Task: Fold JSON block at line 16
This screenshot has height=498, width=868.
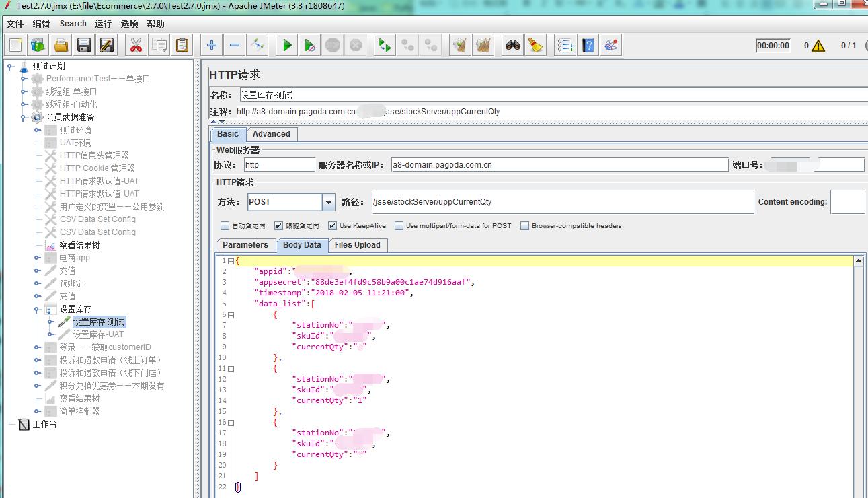Action: point(231,423)
